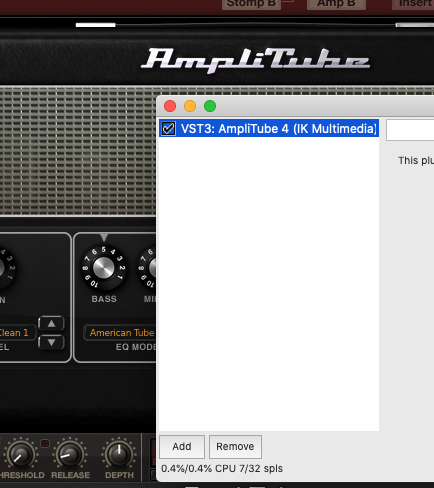The width and height of the screenshot is (434, 488).
Task: Click the AmpliTube logo
Action: (x=255, y=60)
